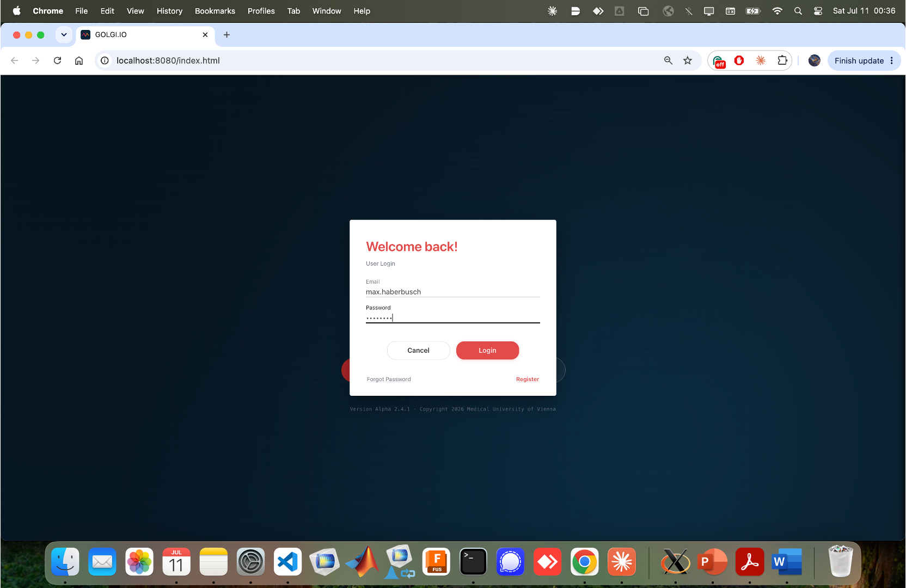Click the red stop-hand extension icon
906x588 pixels.
click(x=739, y=60)
